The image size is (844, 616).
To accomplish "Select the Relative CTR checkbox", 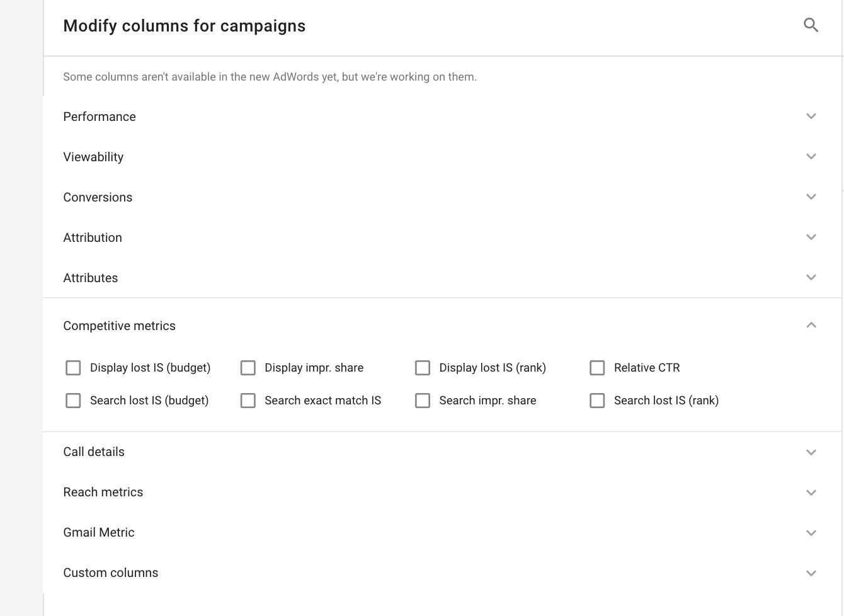I will tap(597, 368).
